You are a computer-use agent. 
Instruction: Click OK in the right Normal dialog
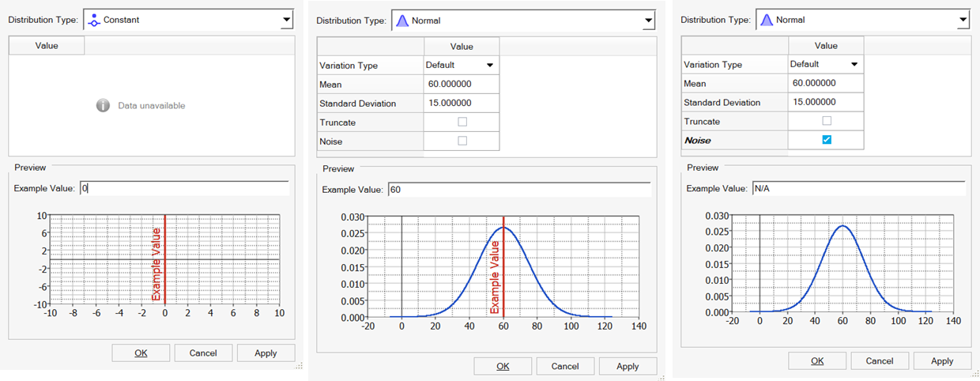(817, 360)
